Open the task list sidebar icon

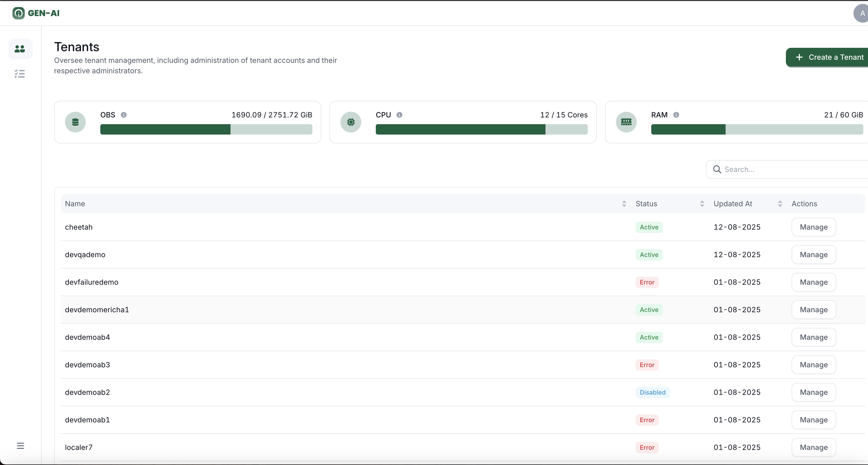[x=20, y=74]
